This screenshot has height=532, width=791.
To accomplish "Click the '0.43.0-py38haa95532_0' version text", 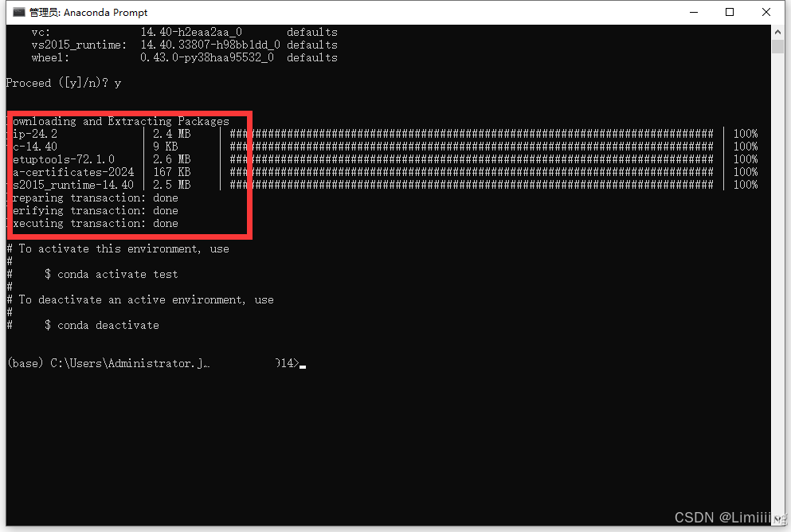I will [x=207, y=57].
